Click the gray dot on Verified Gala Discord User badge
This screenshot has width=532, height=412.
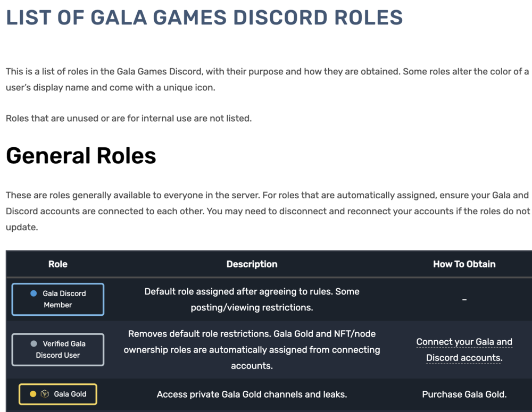click(34, 343)
